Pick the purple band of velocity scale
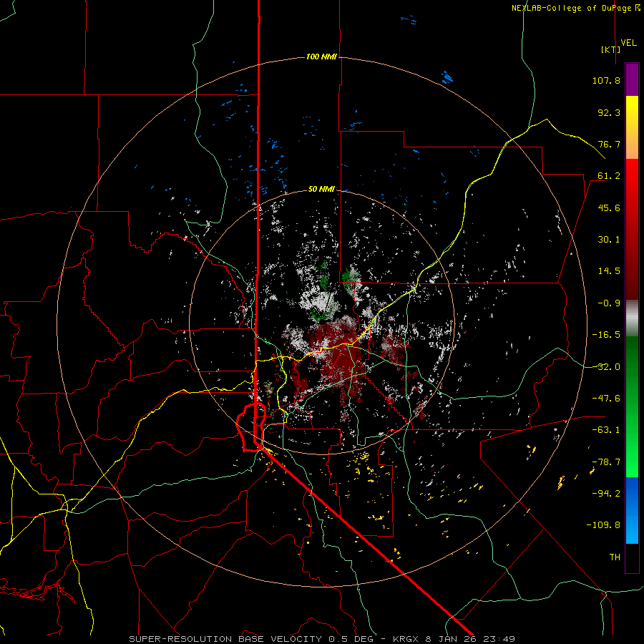Viewport: 644px width, 644px height. pyautogui.click(x=632, y=79)
